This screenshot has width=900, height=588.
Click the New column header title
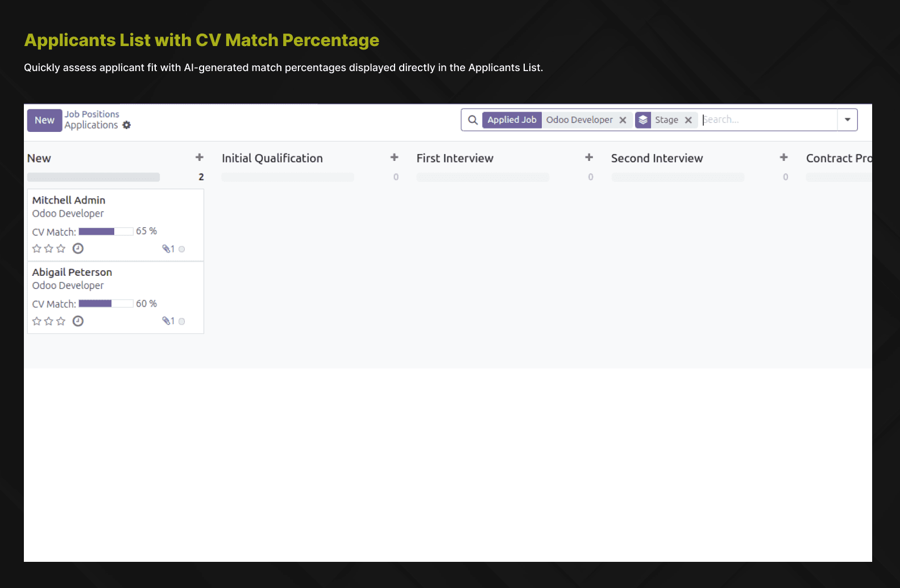(39, 158)
